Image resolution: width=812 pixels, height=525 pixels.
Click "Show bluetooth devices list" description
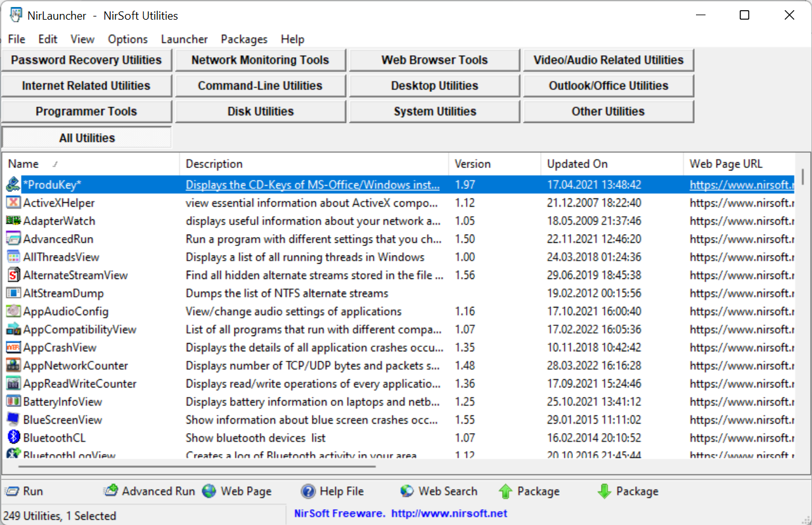[256, 438]
